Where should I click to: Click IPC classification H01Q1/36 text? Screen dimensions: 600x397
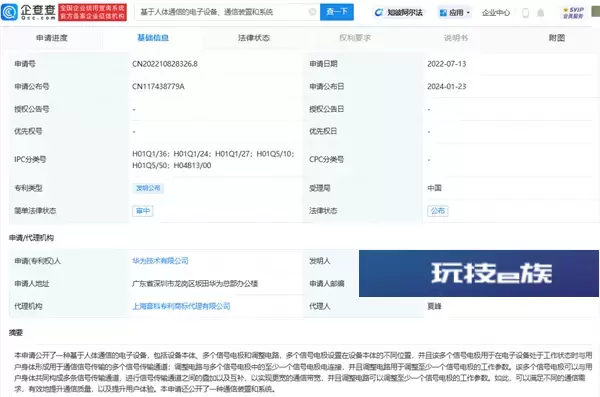[150, 154]
